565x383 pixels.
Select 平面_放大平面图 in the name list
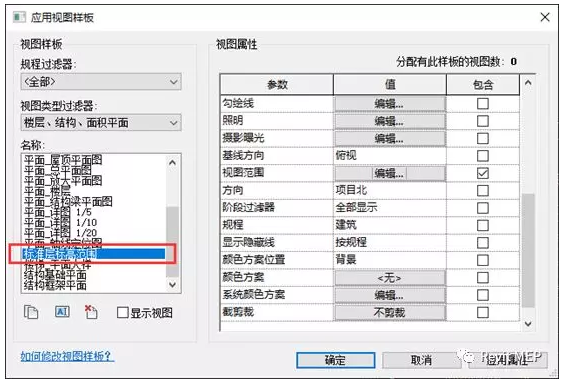(63, 181)
